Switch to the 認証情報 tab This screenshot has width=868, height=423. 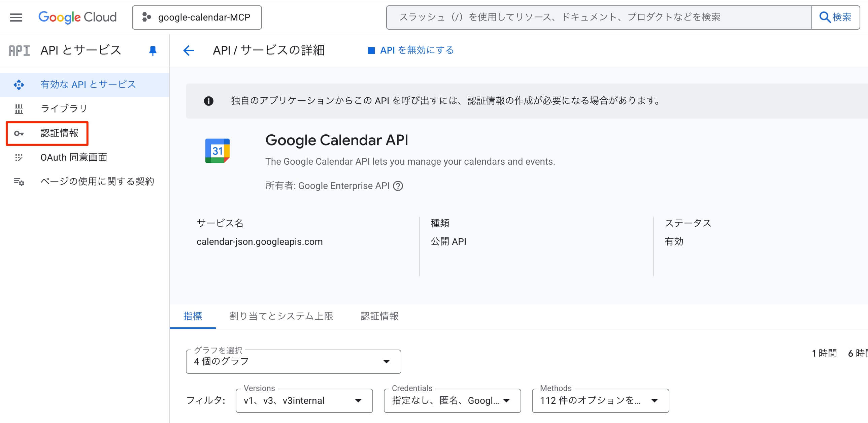(379, 316)
